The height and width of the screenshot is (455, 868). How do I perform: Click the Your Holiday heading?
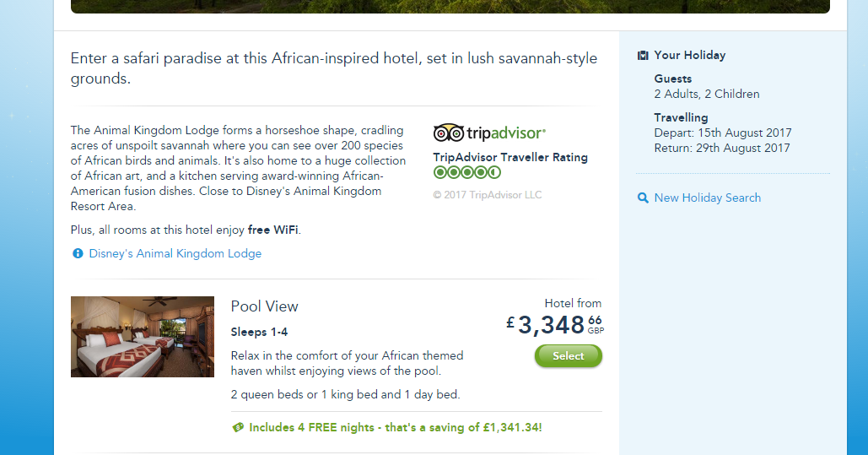coord(689,55)
